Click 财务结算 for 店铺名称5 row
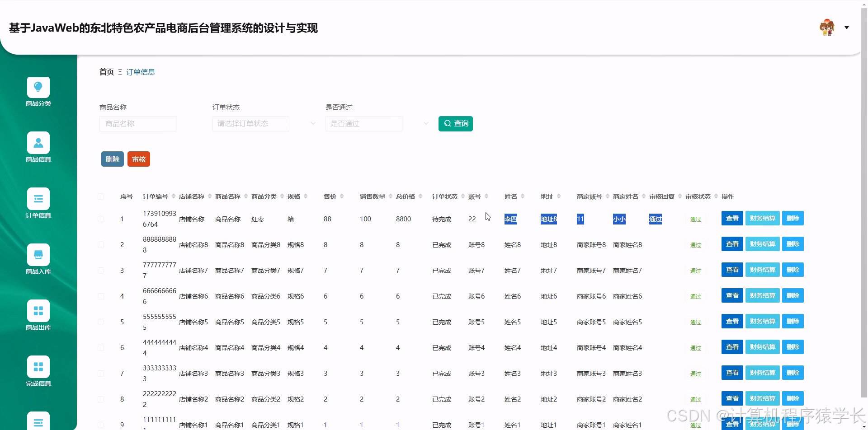Image resolution: width=868 pixels, height=430 pixels. coord(763,321)
